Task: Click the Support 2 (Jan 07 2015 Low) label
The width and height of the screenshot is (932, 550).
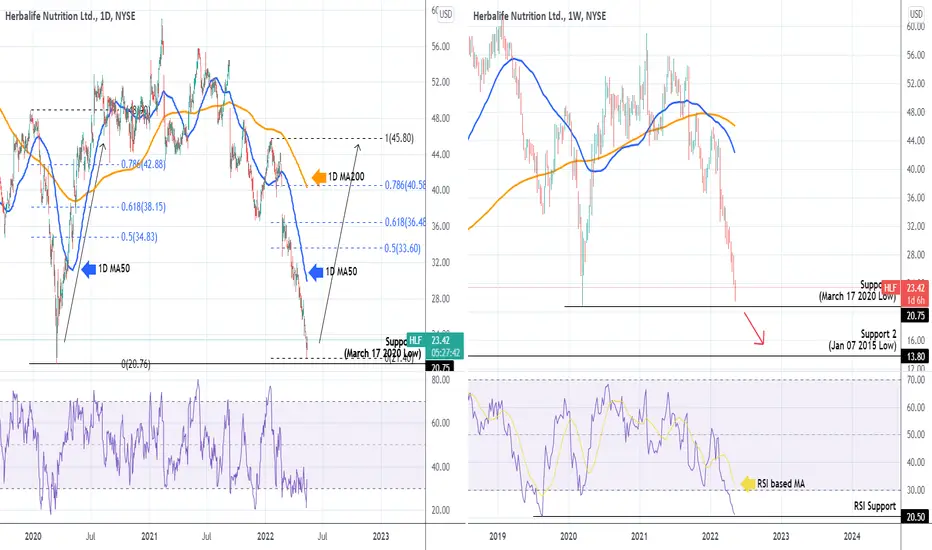Action: 862,340
